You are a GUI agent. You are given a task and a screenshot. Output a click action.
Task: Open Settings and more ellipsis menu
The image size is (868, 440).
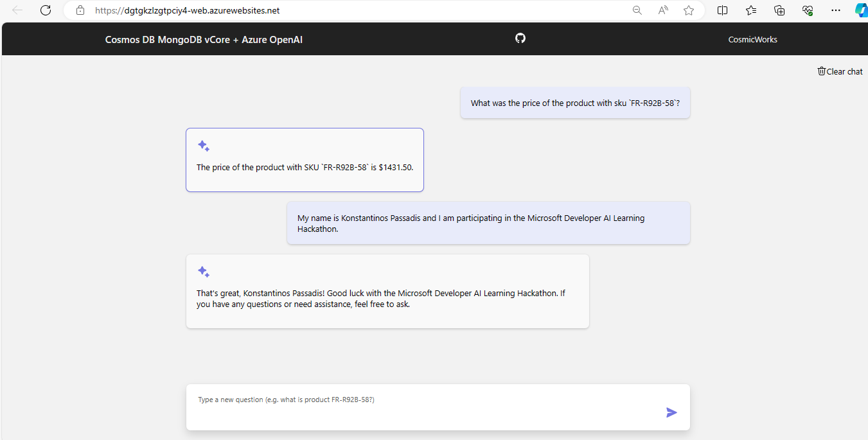pyautogui.click(x=835, y=10)
